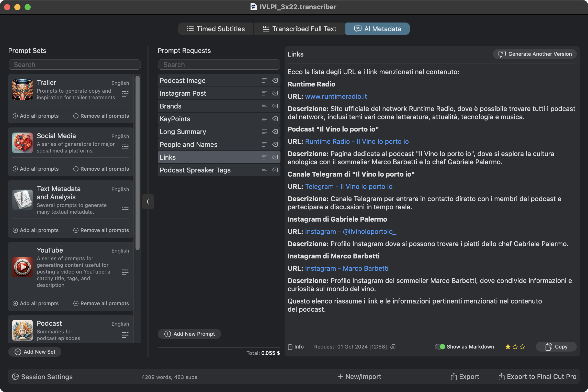The image size is (588, 392).
Task: Open details icon for Brands prompt
Action: (264, 106)
